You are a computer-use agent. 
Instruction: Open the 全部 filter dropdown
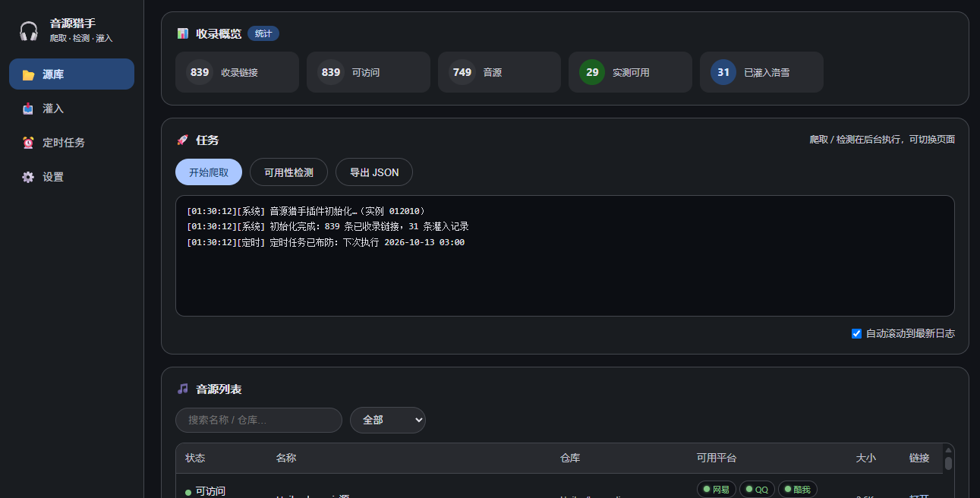[x=388, y=420]
